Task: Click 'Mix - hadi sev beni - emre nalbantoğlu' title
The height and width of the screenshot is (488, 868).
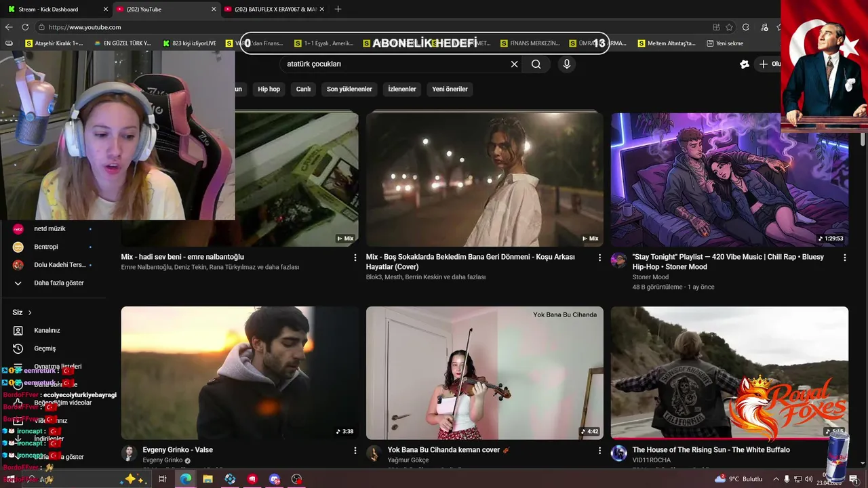Action: coord(182,257)
